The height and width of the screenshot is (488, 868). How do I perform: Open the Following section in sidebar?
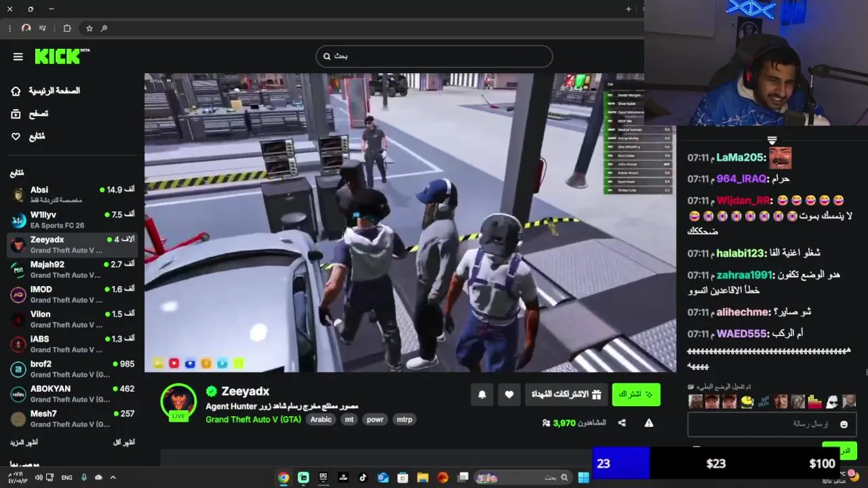[28, 136]
